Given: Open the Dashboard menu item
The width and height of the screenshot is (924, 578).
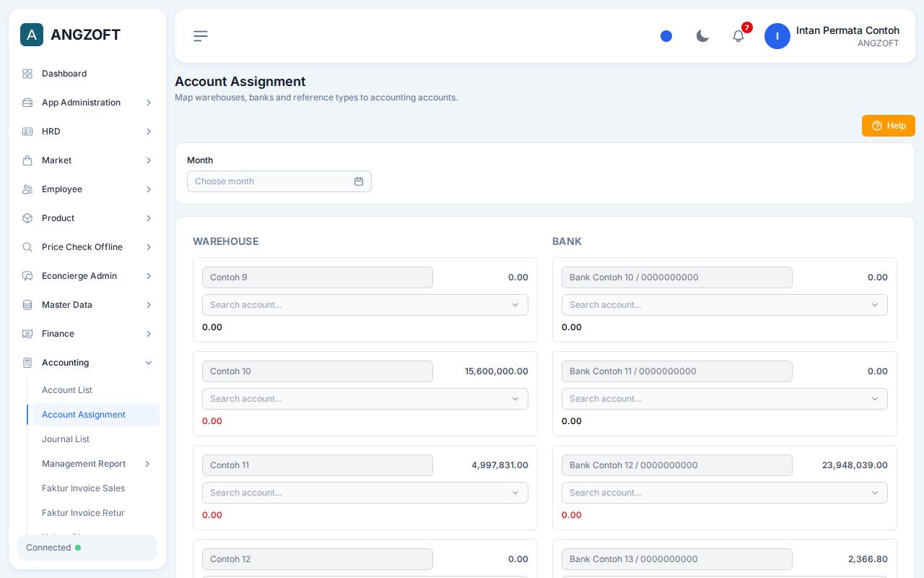Looking at the screenshot, I should pos(87,74).
